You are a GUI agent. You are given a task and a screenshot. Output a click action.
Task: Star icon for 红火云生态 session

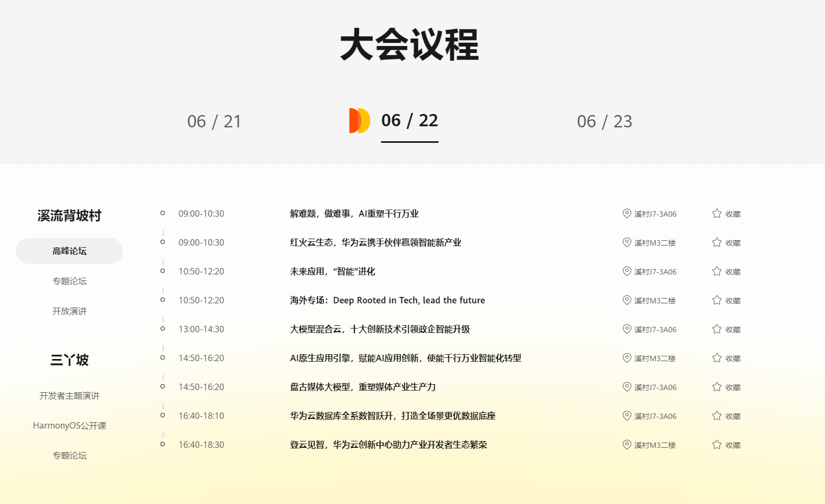tap(717, 242)
